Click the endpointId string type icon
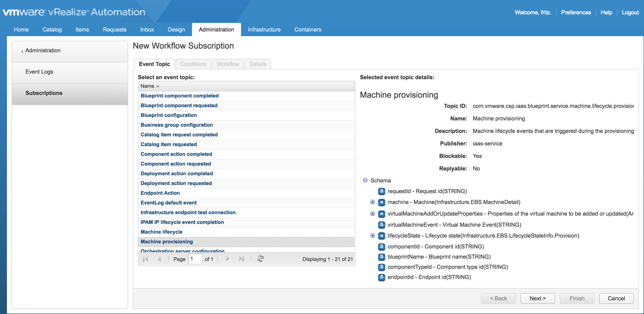Viewport: 644px width, 314px height. tap(381, 277)
